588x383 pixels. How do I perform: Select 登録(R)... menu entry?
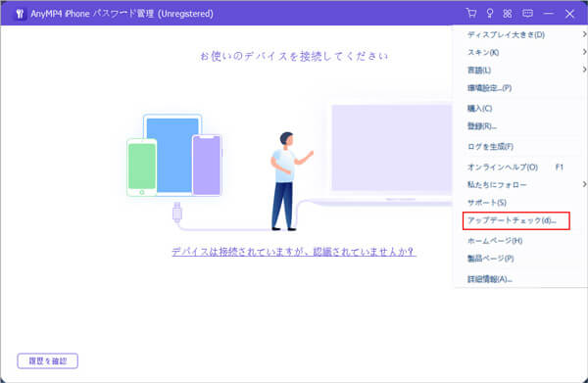click(520, 126)
